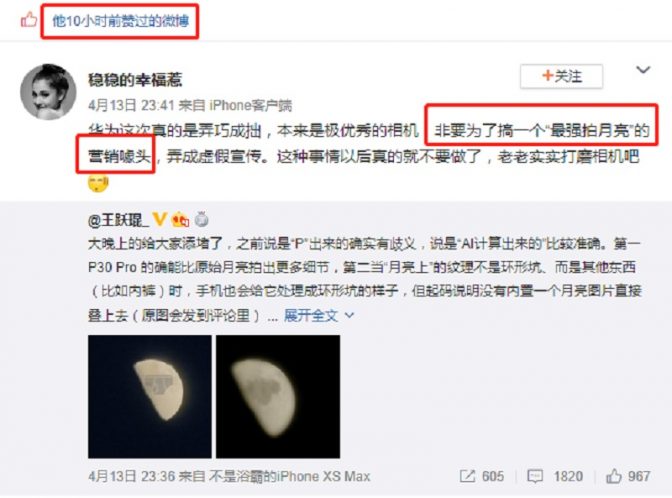Follow user with the +关注 button
672x498 pixels.
561,77
